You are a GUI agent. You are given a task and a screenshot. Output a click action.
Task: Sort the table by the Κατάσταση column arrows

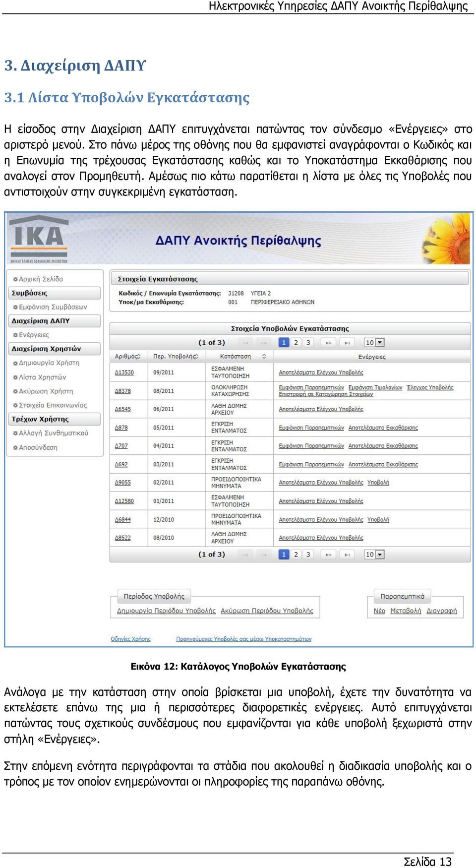264,357
